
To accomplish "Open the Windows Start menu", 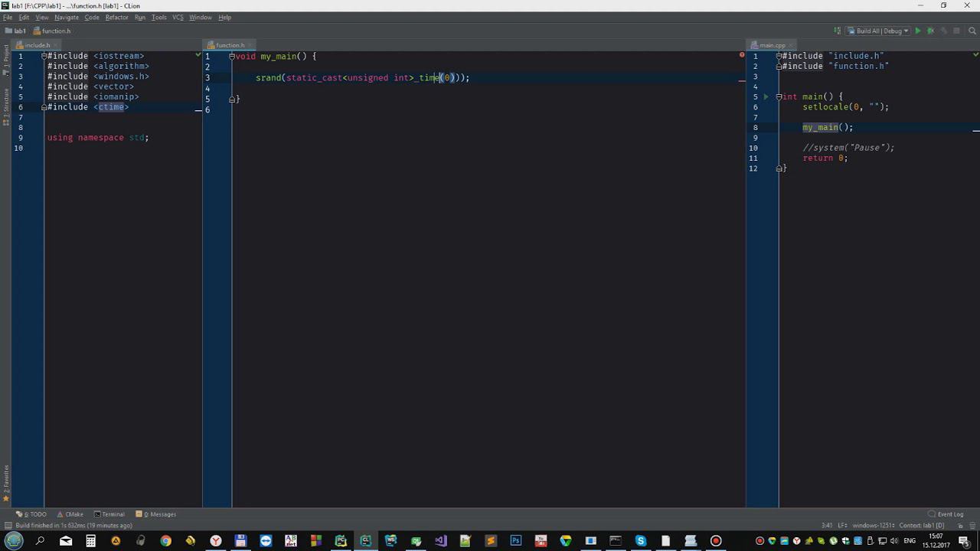I will (15, 541).
